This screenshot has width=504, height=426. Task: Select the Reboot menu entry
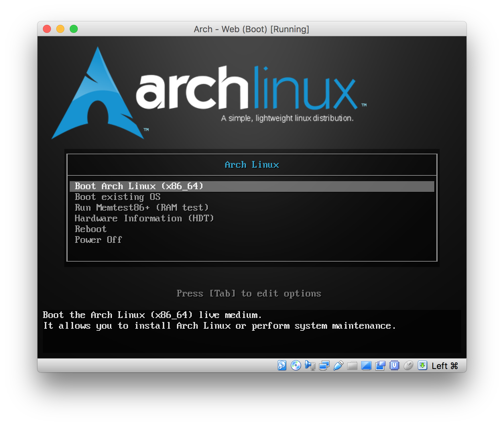(90, 229)
